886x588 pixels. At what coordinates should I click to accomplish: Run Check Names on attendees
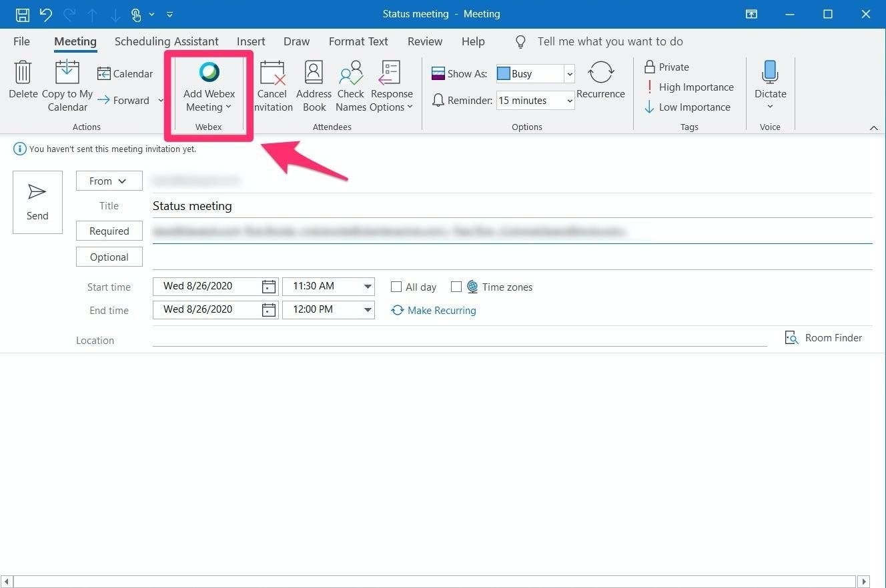tap(351, 86)
